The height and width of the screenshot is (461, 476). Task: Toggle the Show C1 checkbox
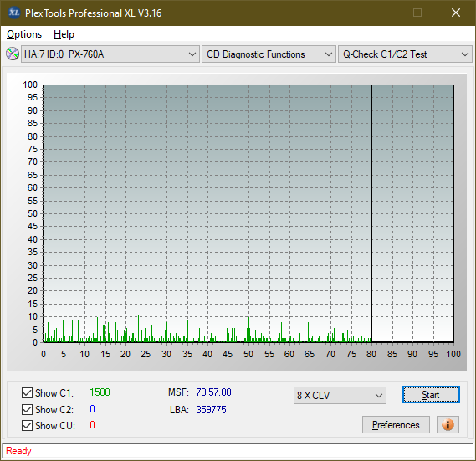(x=27, y=392)
